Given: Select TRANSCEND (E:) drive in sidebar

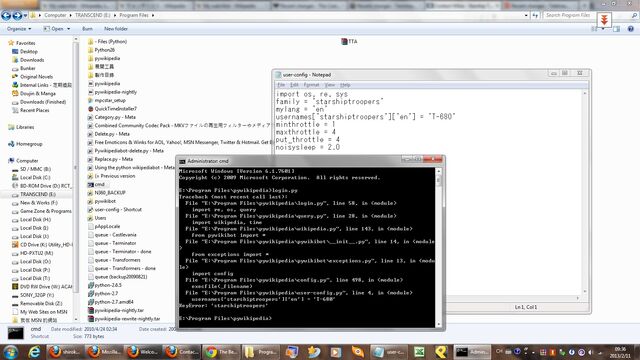Looking at the screenshot, I should (x=34, y=194).
